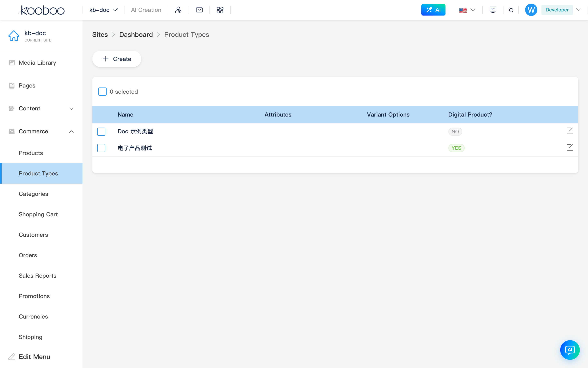Click the Attributes column header

278,115
